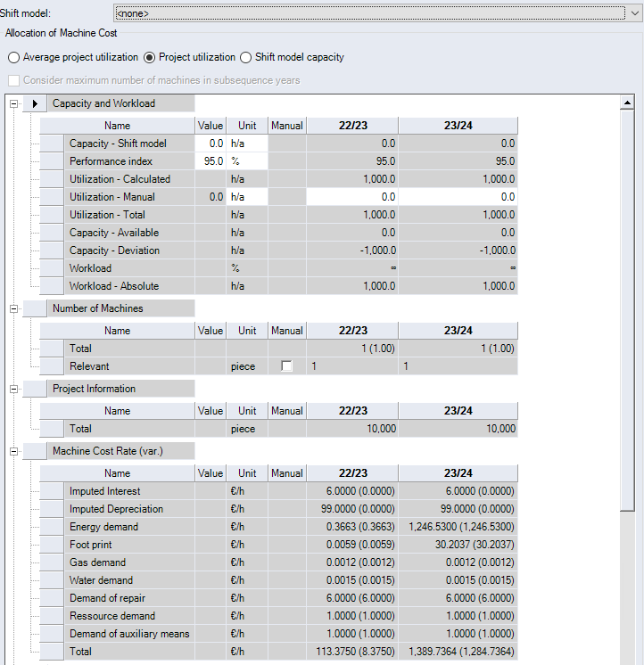The height and width of the screenshot is (665, 644).
Task: Edit Capacity - Shift model value field
Action: (211, 144)
